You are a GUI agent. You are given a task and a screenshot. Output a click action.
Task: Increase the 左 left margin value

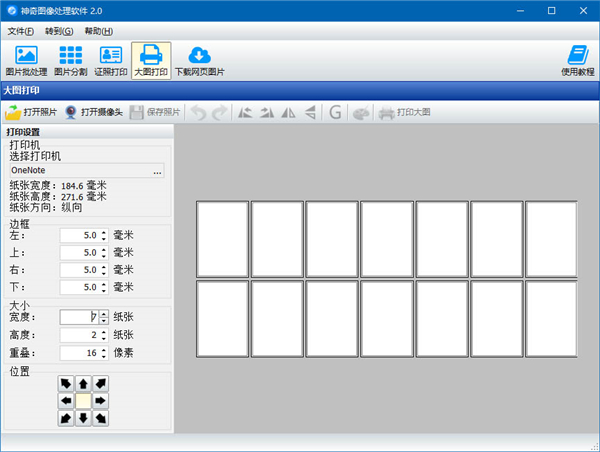tap(103, 232)
